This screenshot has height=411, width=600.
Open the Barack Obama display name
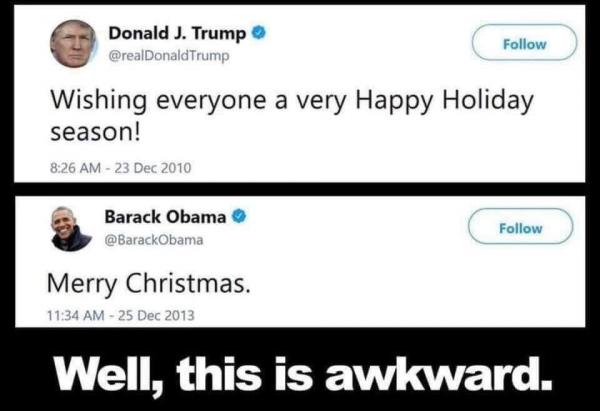[165, 217]
